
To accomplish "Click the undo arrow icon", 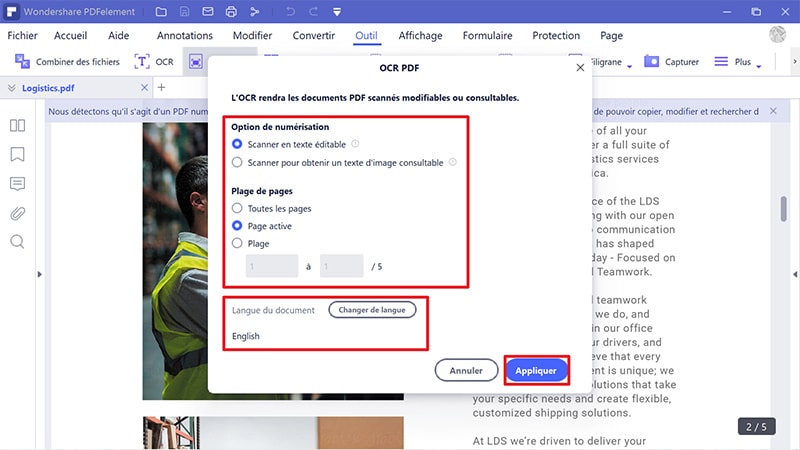I will [x=290, y=11].
